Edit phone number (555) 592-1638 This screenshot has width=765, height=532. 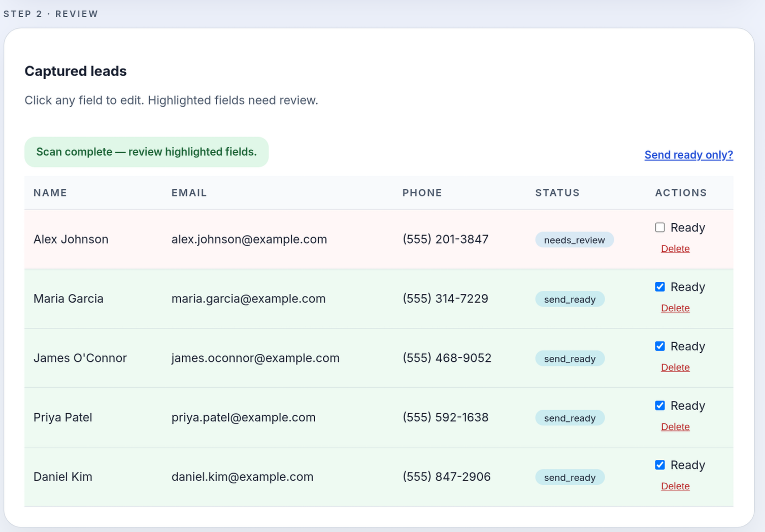[445, 417]
